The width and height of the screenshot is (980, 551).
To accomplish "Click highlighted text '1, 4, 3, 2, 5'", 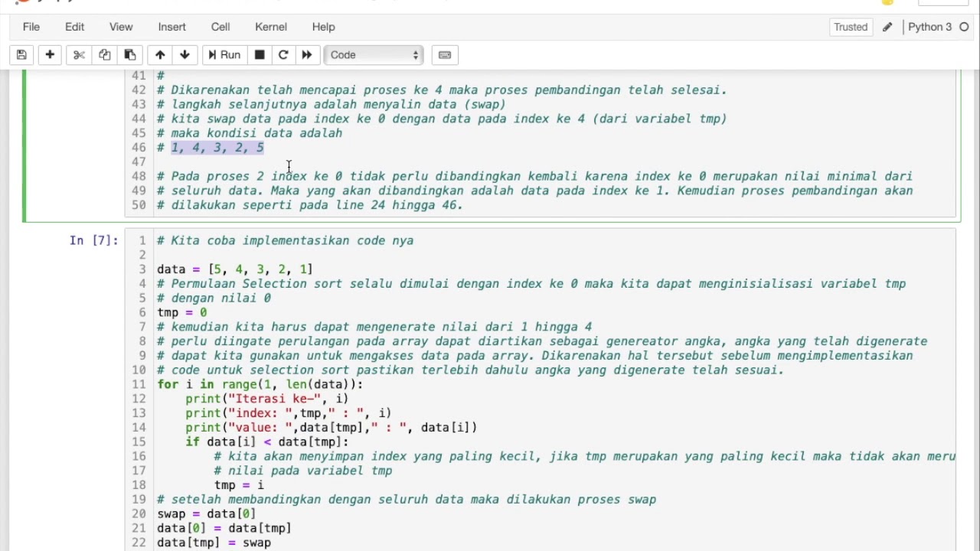I will 217,148.
